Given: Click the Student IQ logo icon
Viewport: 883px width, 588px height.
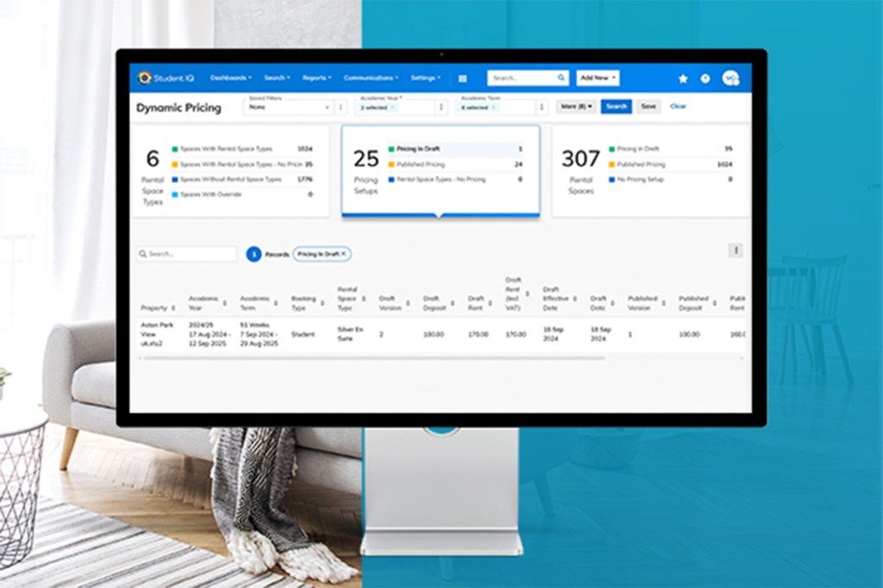Looking at the screenshot, I should 143,77.
